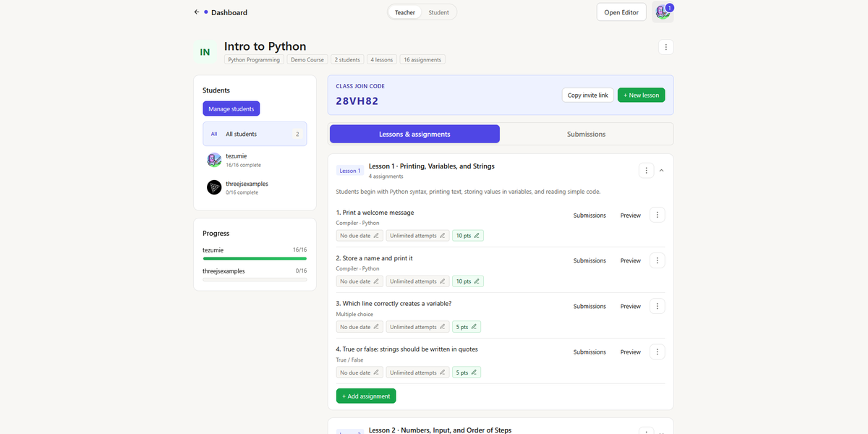Screen dimensions: 868x434
Task: View Submissions for Print a welcome message
Action: 590,215
